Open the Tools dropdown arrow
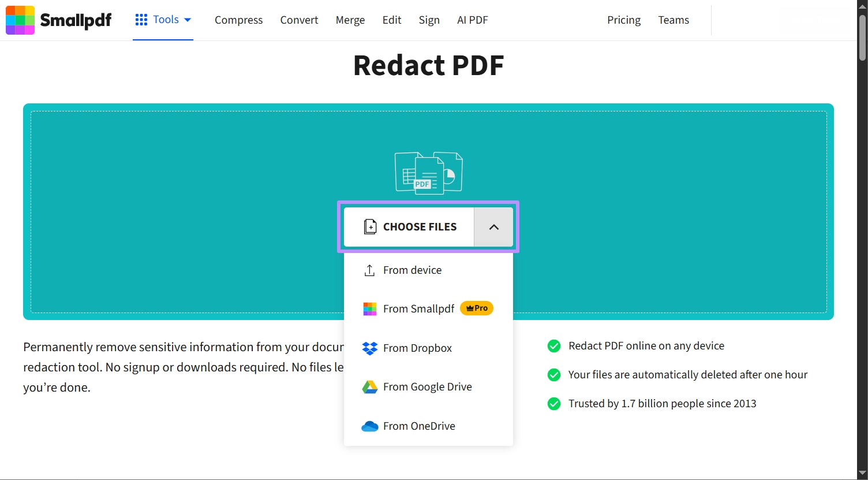Screen dimensions: 868x480 click(x=188, y=19)
